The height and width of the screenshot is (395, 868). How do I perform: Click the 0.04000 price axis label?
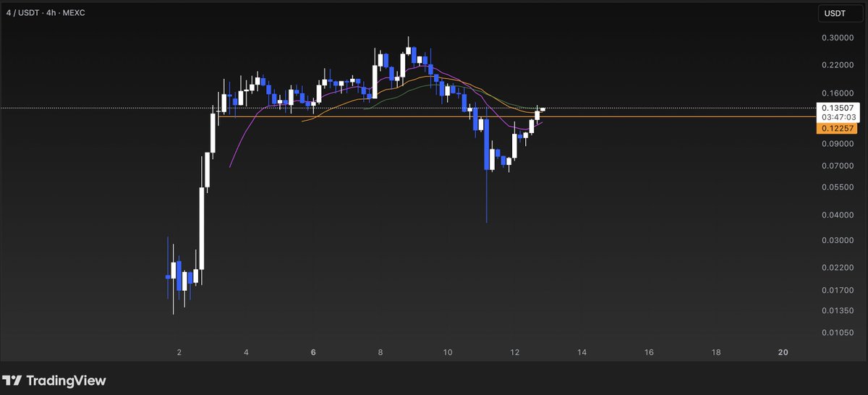[838, 215]
